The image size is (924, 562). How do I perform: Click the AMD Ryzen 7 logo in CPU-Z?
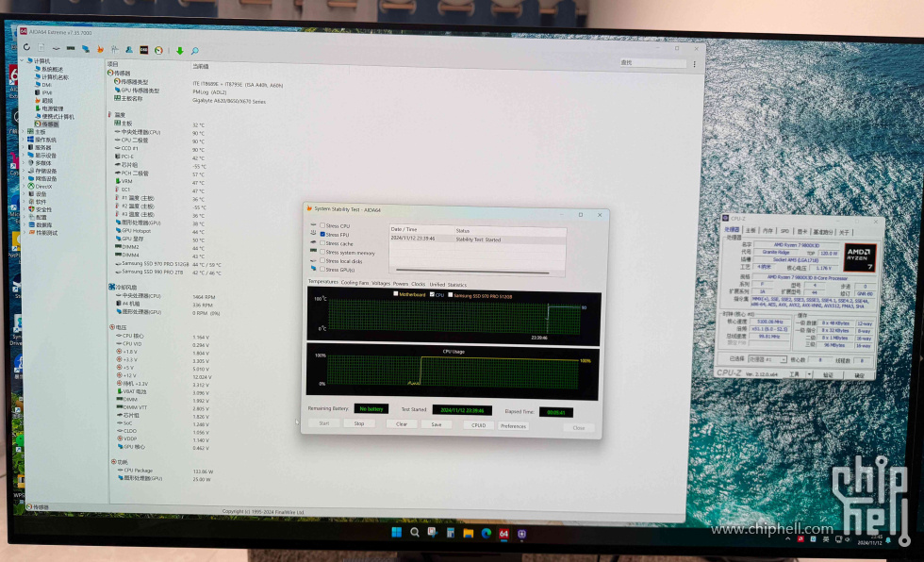coord(859,257)
